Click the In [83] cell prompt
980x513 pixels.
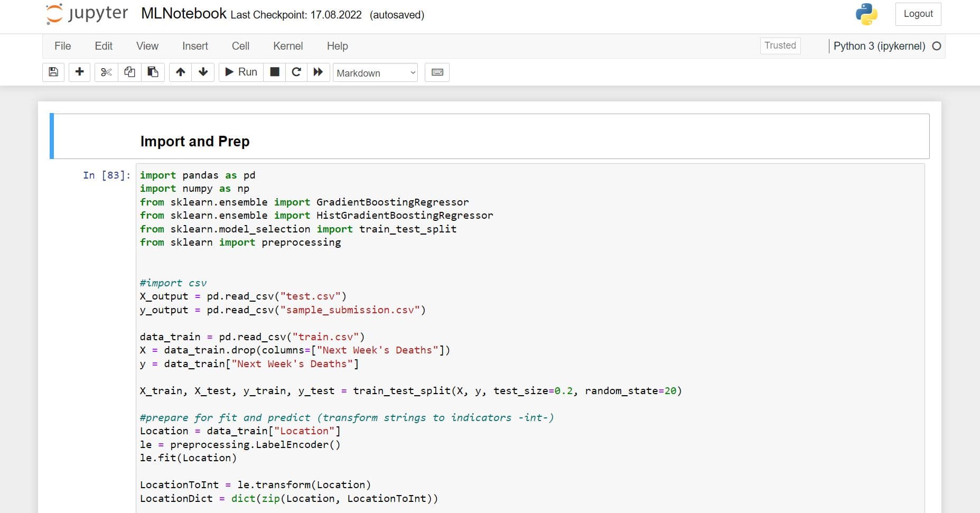tap(106, 175)
